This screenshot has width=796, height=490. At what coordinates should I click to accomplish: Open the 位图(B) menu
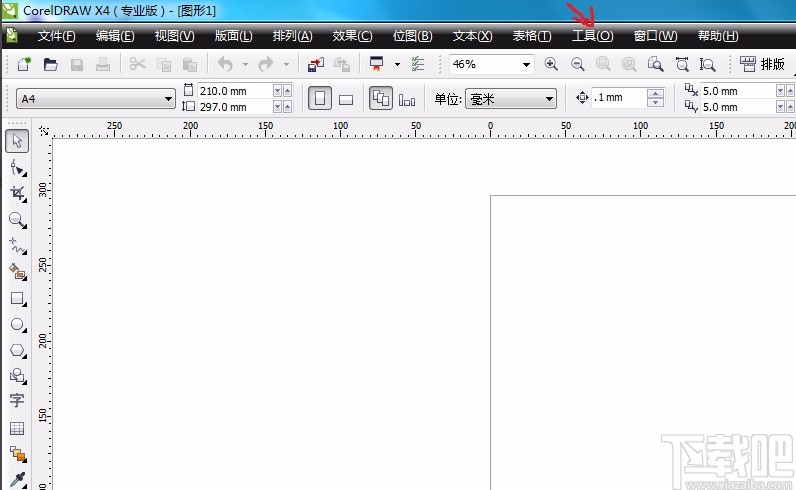coord(413,36)
